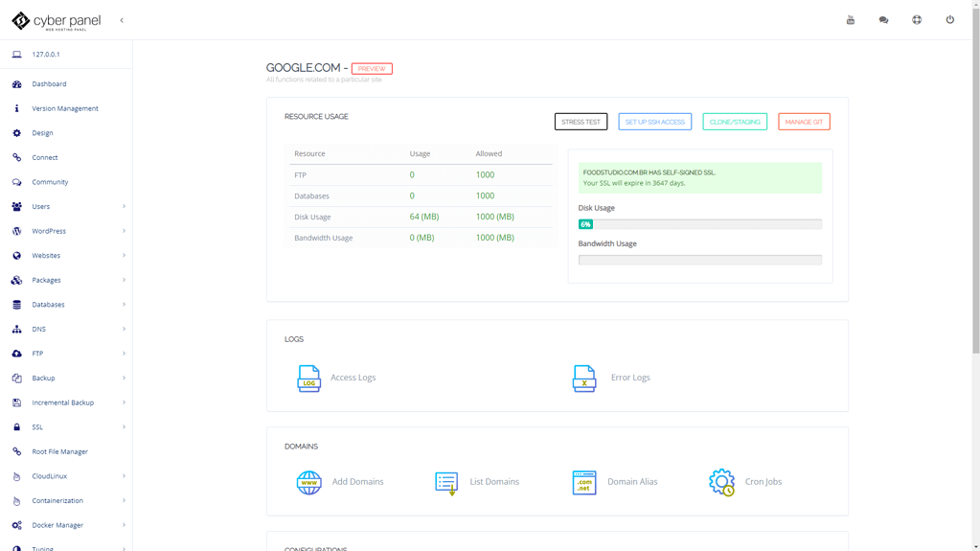
Task: Click the List Domains list icon
Action: coord(446,484)
